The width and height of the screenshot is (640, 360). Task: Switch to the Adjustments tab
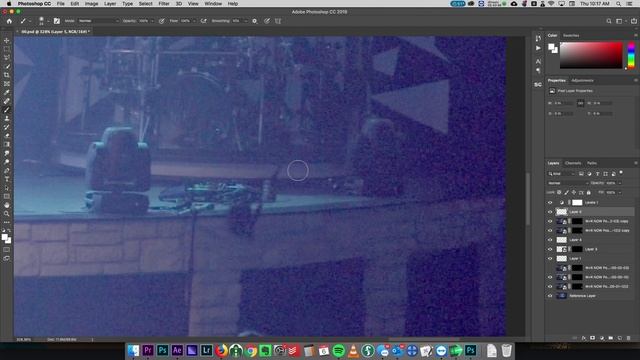(582, 80)
